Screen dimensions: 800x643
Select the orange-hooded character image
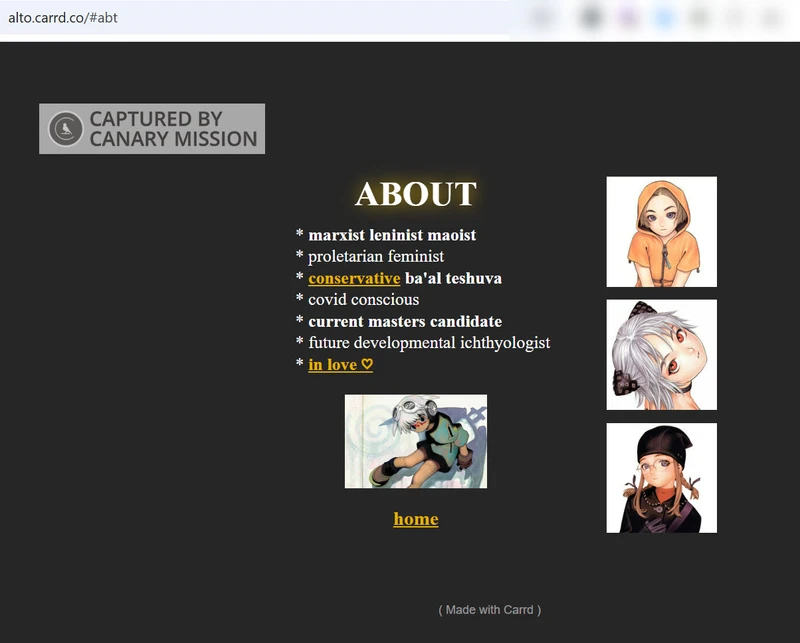pos(661,231)
